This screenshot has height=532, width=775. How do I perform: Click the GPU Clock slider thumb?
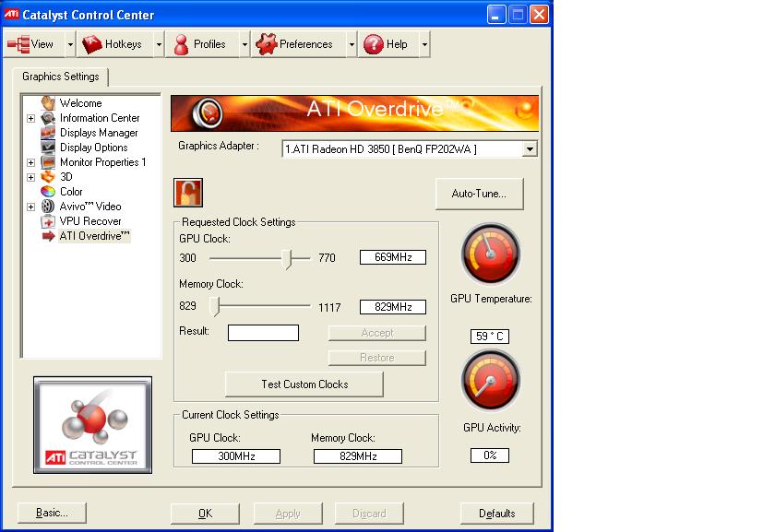tap(287, 259)
